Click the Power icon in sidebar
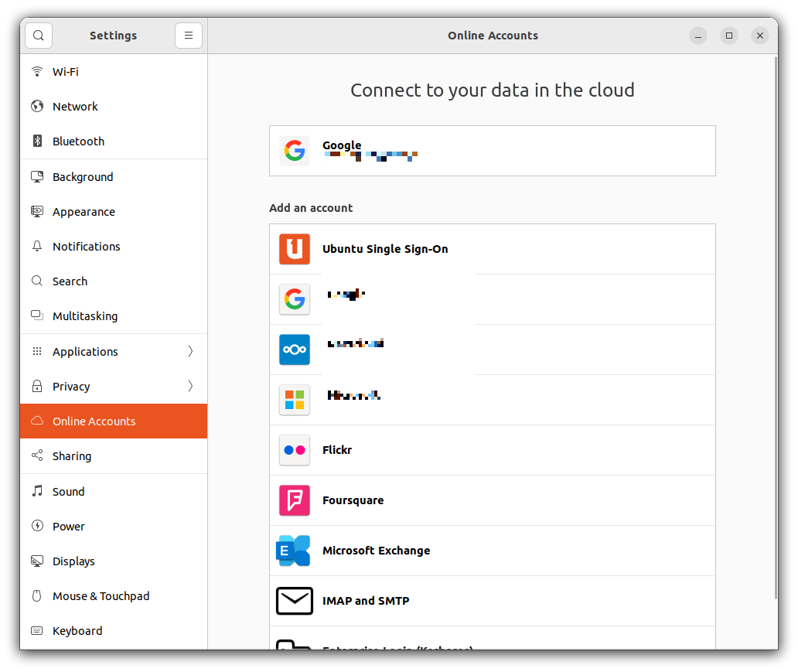 (x=37, y=526)
